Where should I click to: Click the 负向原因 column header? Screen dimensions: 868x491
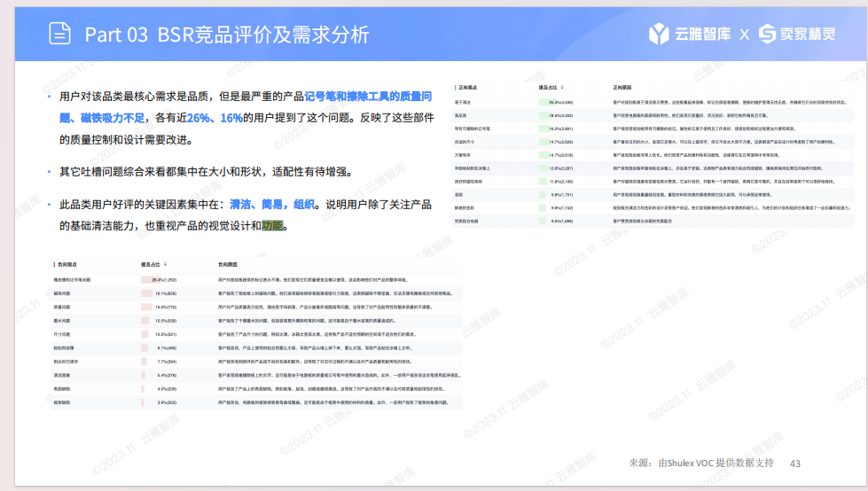coord(227,265)
